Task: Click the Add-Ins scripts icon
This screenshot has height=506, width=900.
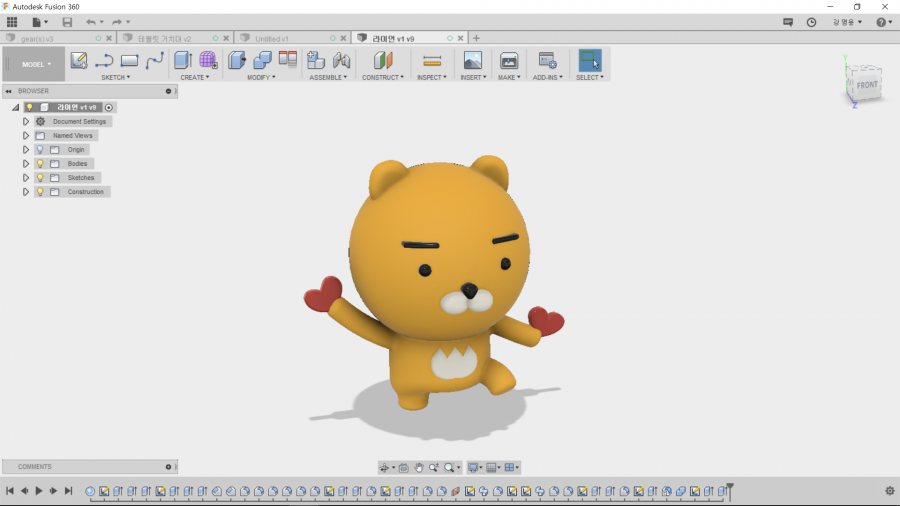Action: coord(547,60)
